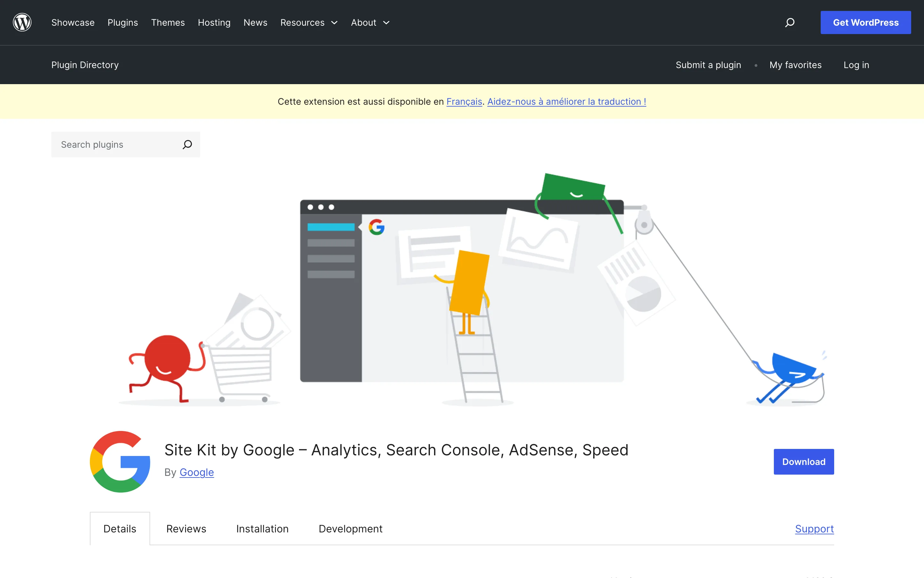The height and width of the screenshot is (578, 924).
Task: Switch to the Reviews tab
Action: click(186, 529)
